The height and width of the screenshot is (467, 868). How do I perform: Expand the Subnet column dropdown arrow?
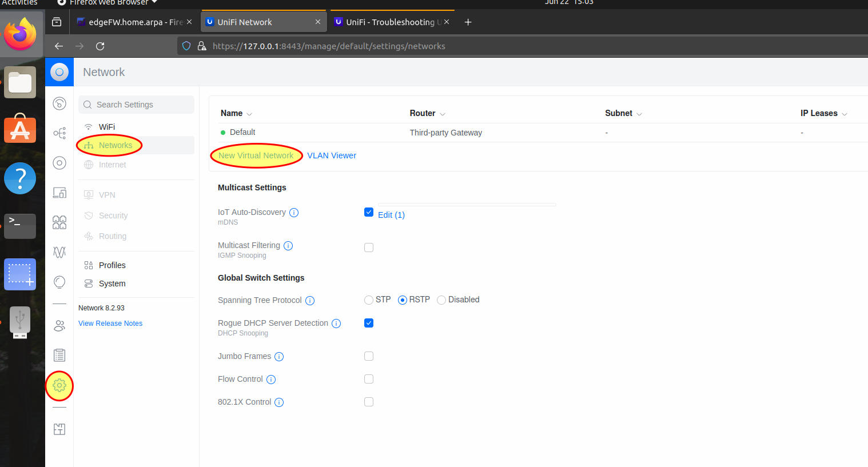point(639,114)
